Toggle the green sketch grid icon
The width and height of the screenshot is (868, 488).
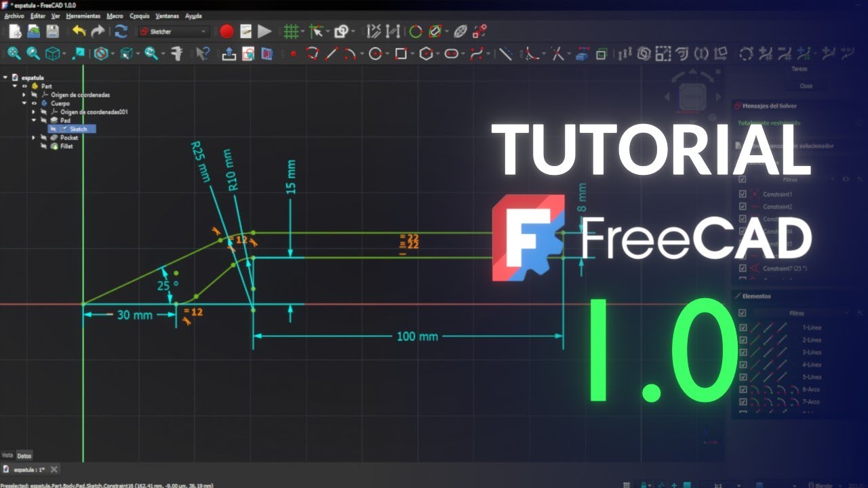pyautogui.click(x=290, y=31)
